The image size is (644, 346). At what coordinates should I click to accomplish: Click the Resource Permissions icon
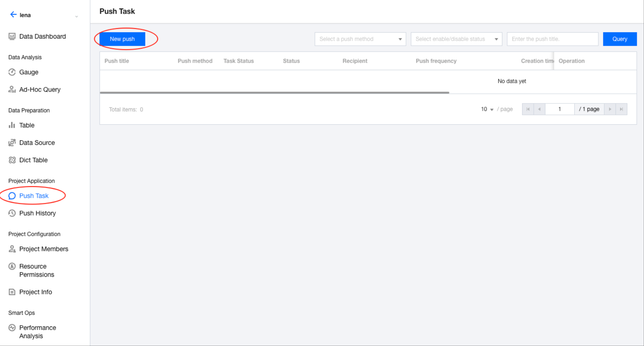tap(12, 266)
